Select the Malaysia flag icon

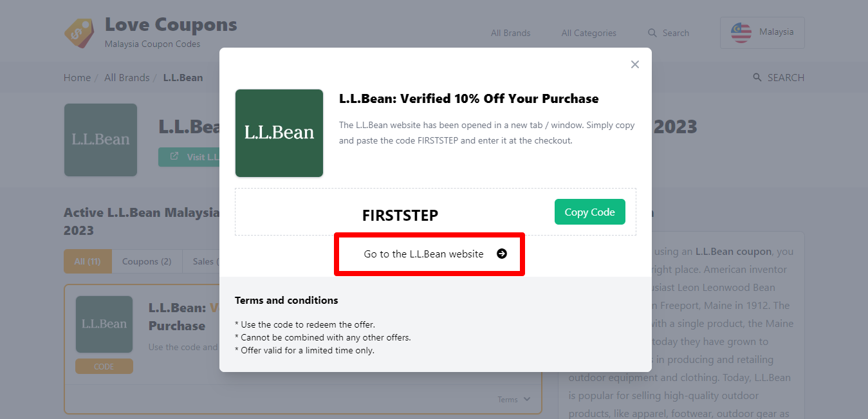(741, 32)
